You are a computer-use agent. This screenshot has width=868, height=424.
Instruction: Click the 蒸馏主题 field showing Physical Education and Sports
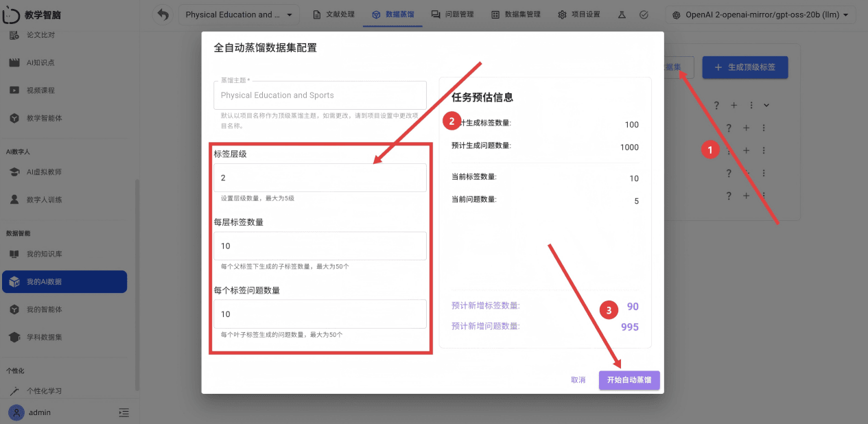coord(320,95)
